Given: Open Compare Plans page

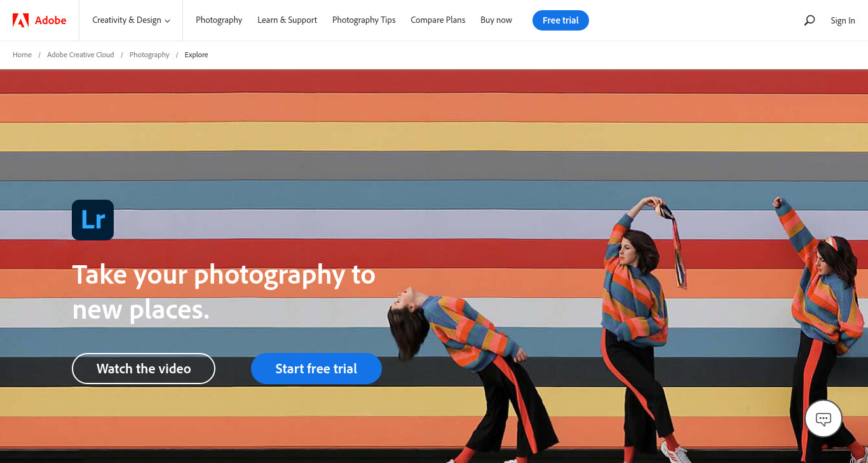Looking at the screenshot, I should (x=438, y=20).
